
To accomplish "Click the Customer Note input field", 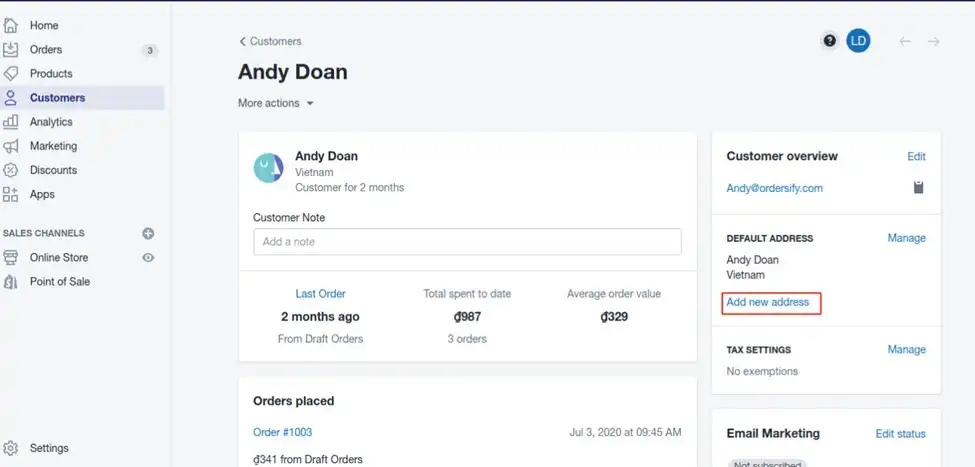I will [x=467, y=242].
